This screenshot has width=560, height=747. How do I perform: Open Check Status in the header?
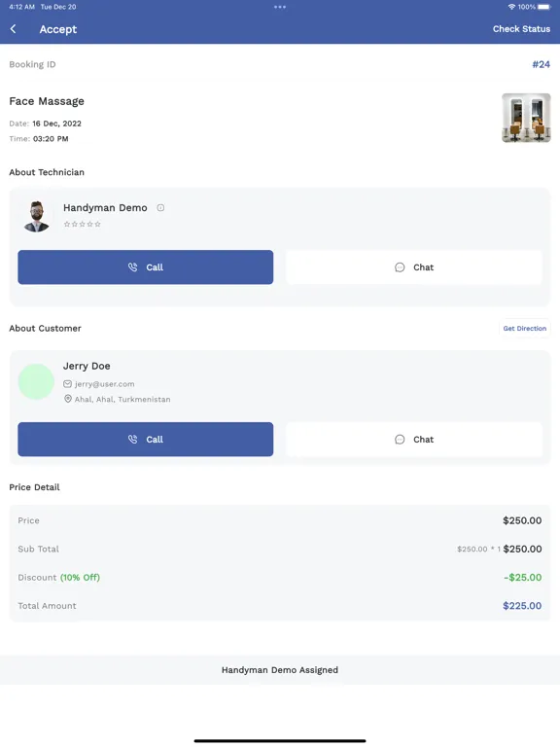tap(521, 29)
